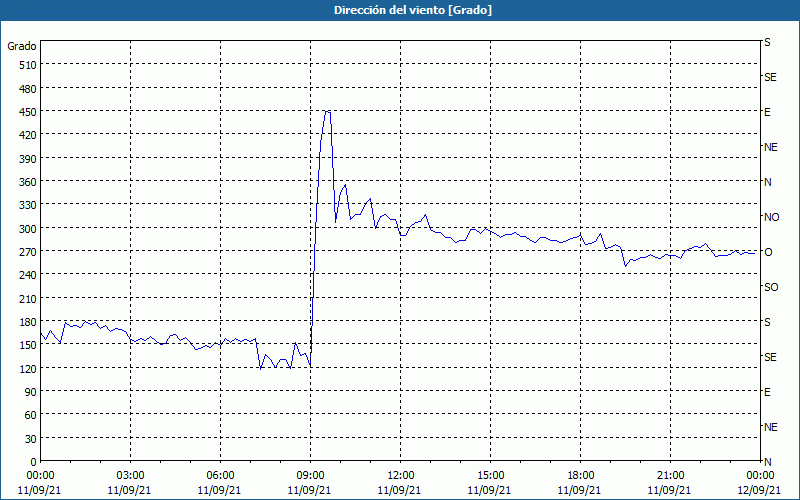Image resolution: width=800 pixels, height=500 pixels.
Task: Click the 120 degree axis label
Action: (28, 368)
